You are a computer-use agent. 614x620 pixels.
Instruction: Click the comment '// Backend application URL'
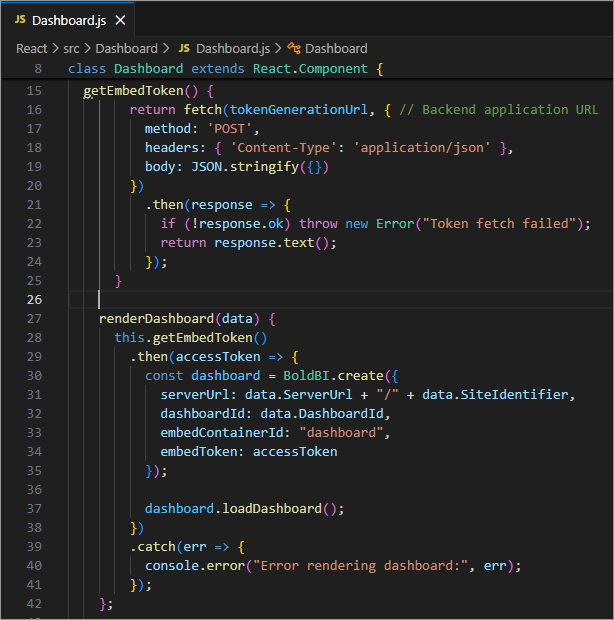[499, 110]
